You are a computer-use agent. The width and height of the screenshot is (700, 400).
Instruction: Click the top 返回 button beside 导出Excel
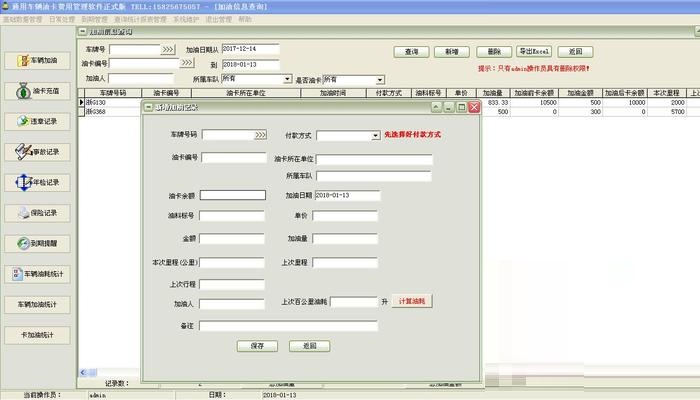575,52
